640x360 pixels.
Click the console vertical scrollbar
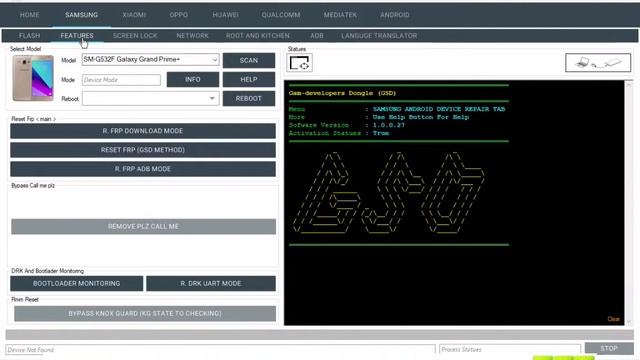629,203
